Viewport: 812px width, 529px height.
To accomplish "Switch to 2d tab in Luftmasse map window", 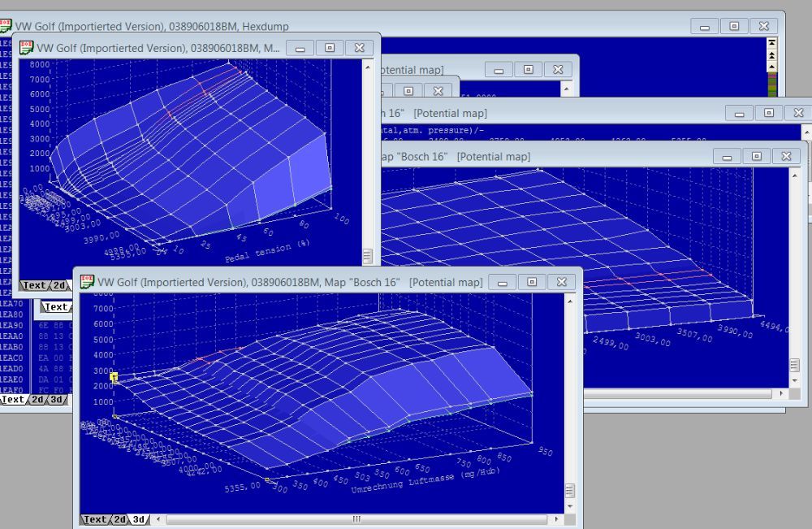I will (x=119, y=519).
